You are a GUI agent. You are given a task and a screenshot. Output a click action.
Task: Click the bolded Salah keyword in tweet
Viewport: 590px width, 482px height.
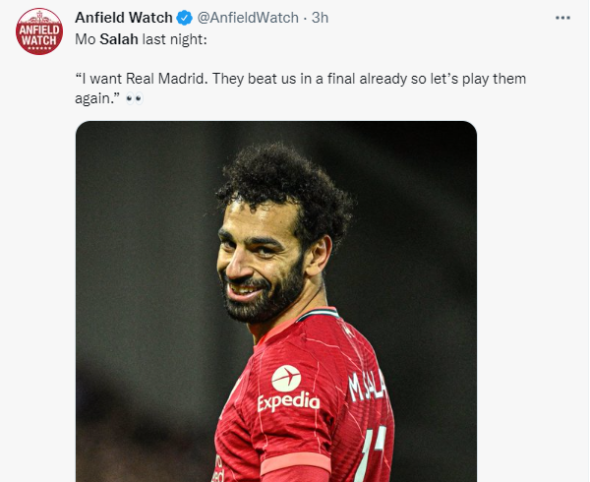(119, 39)
